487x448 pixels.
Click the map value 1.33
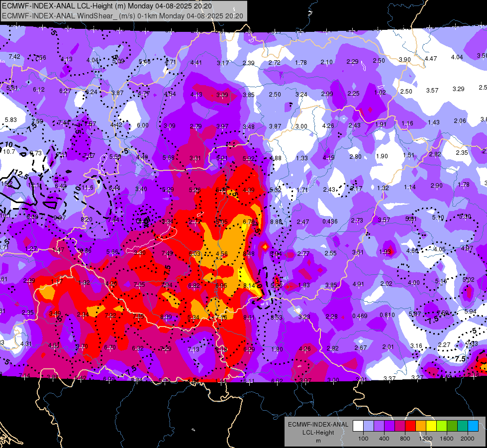[301, 158]
